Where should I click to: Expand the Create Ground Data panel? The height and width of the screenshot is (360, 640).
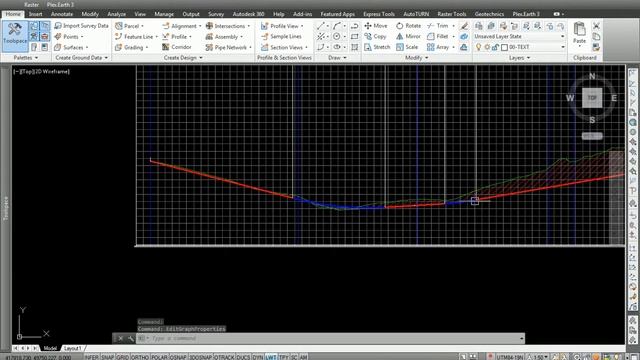pos(82,58)
